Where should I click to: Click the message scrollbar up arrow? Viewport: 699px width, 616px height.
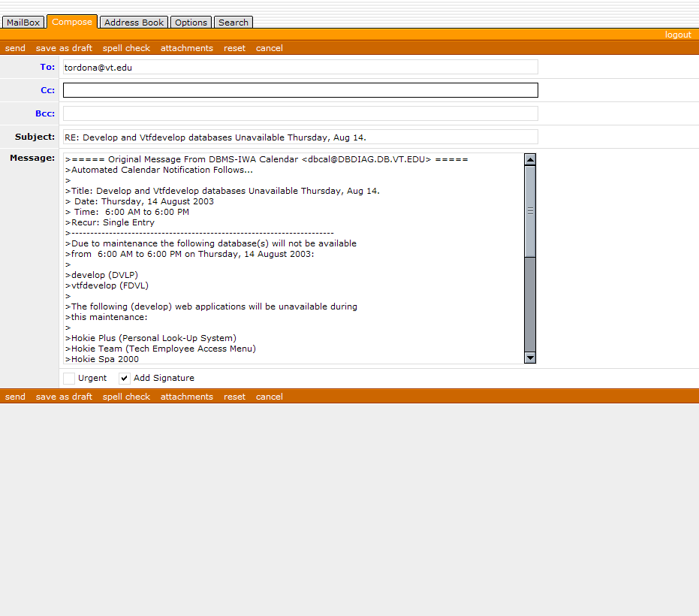click(530, 159)
